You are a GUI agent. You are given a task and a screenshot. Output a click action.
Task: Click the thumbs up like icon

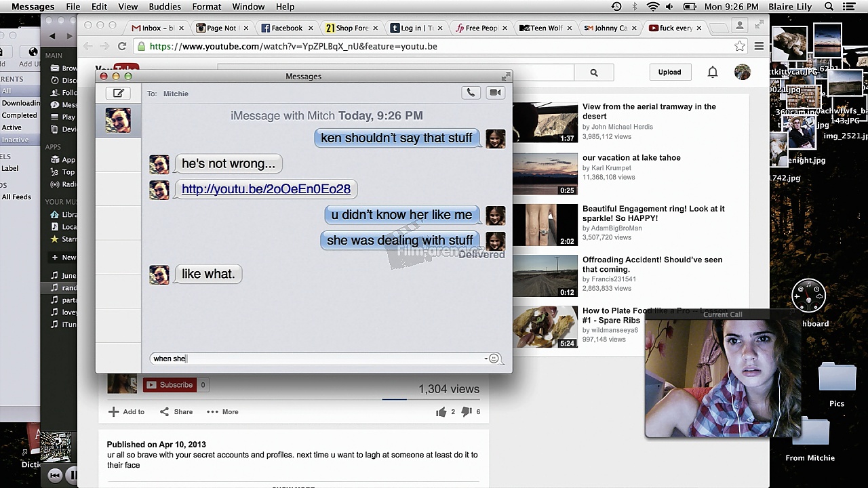(x=441, y=411)
